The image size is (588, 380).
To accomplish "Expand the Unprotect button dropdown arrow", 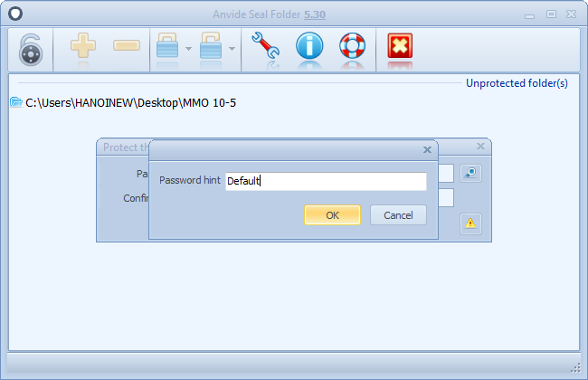I will click(x=232, y=48).
